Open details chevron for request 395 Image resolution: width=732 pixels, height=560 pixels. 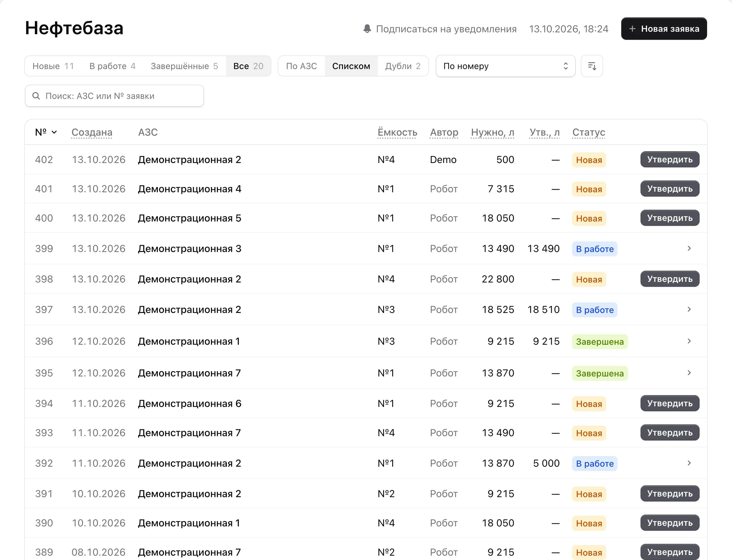click(689, 373)
